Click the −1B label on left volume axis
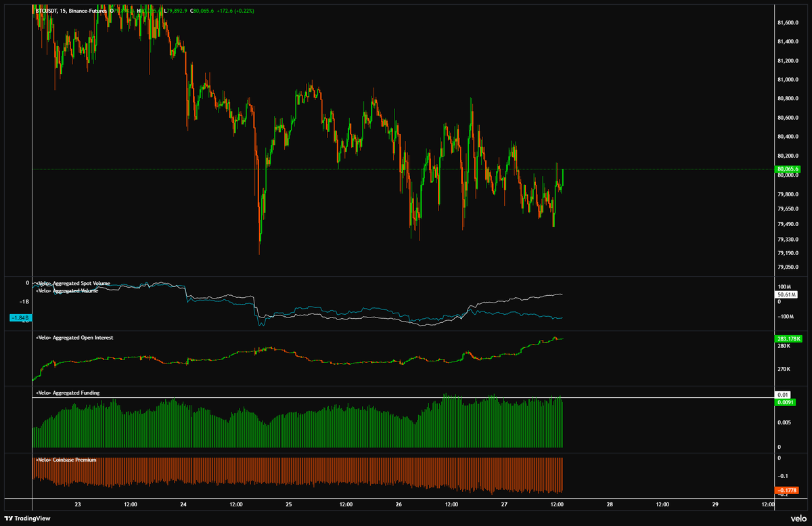Viewport: 812px width, 526px height. pyautogui.click(x=24, y=301)
